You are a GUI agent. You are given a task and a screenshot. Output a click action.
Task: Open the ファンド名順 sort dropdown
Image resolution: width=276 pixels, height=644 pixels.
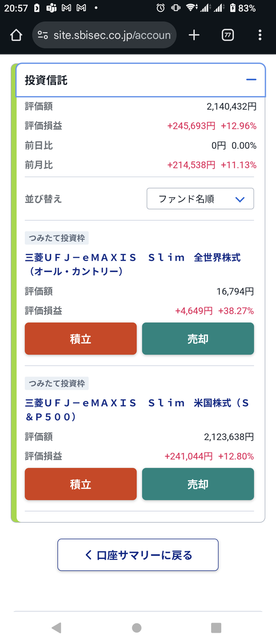(200, 199)
